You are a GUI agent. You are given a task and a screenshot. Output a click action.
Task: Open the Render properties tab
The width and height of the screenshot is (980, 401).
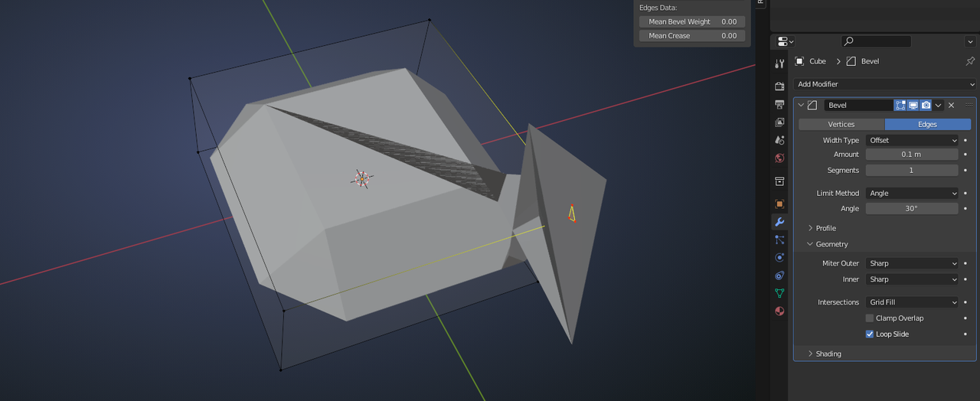coord(779,86)
